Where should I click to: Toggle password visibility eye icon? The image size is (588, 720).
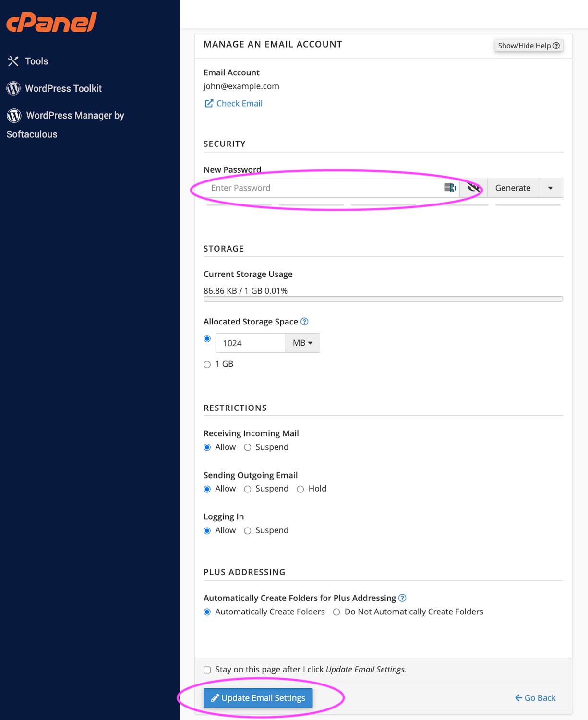tap(473, 188)
